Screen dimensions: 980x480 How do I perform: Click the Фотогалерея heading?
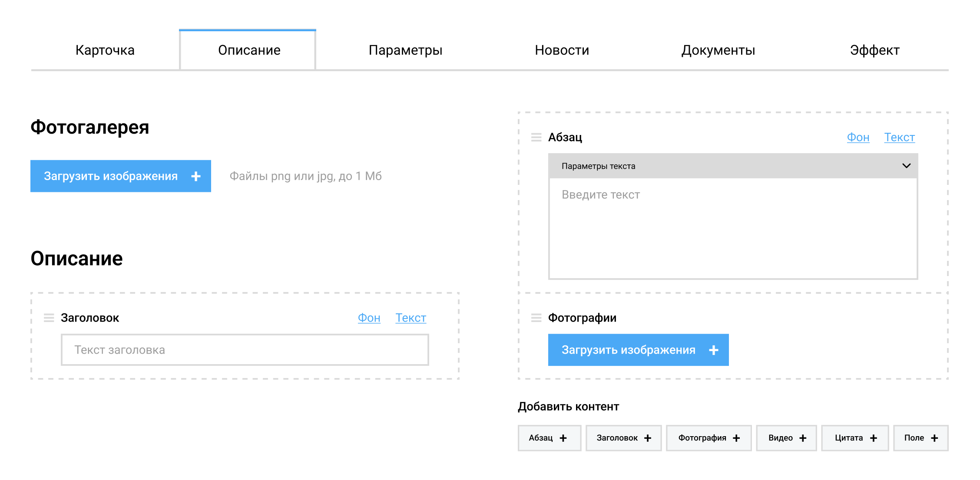click(x=90, y=128)
